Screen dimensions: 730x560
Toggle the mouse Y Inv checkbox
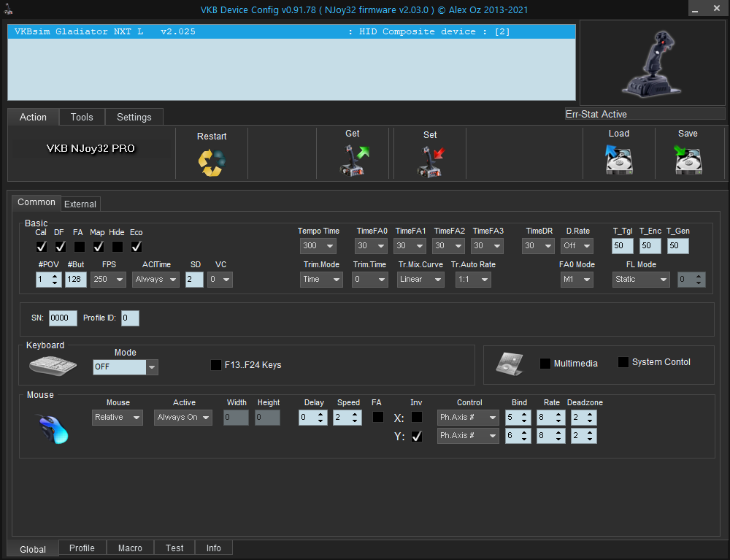click(417, 436)
